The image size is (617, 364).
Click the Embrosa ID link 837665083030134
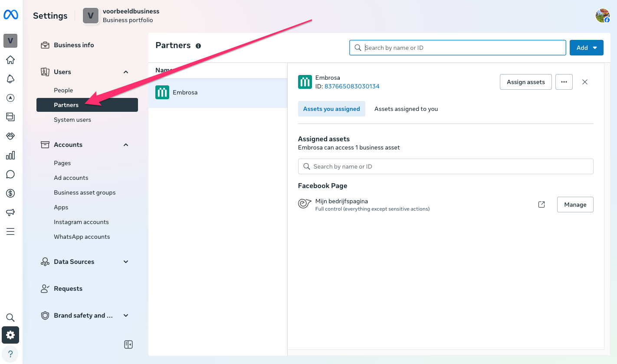pos(352,86)
